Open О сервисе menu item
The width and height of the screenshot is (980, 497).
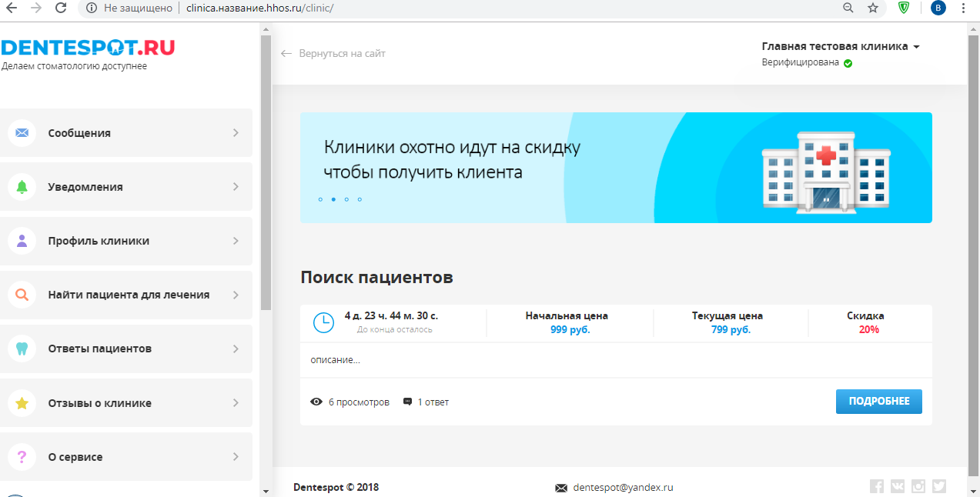point(126,457)
